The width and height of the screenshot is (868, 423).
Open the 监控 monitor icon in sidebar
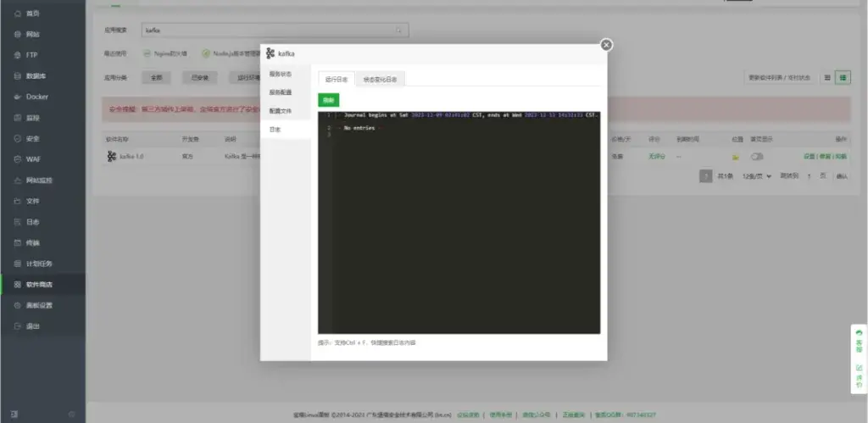click(x=17, y=118)
